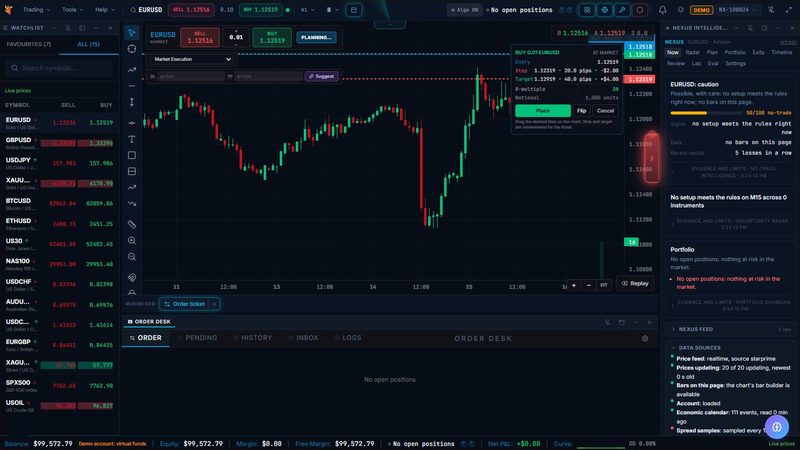
Task: Select the text annotation tool
Action: [132, 139]
